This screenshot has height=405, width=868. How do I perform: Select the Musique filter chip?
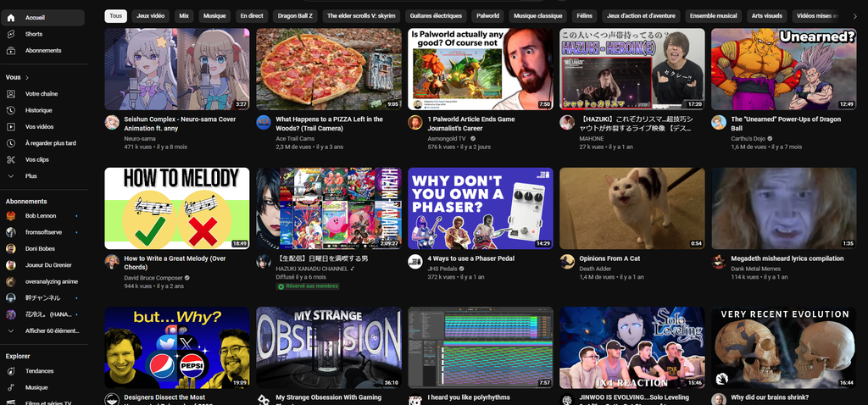click(x=214, y=16)
